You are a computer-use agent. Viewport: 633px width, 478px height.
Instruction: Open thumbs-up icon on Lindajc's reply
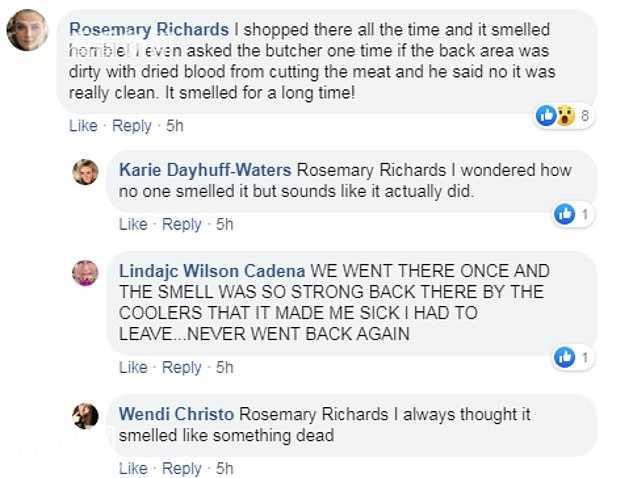click(564, 357)
